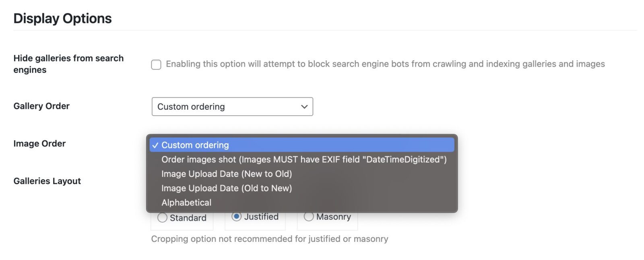The image size is (644, 260).
Task: Select Image Upload Date (Old to New)
Action: click(302, 188)
